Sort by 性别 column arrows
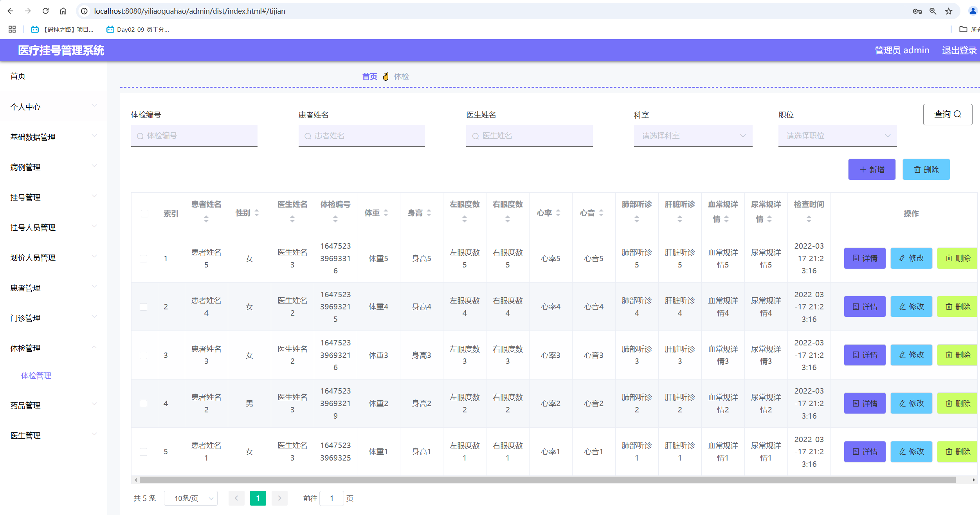980x515 pixels. point(257,213)
